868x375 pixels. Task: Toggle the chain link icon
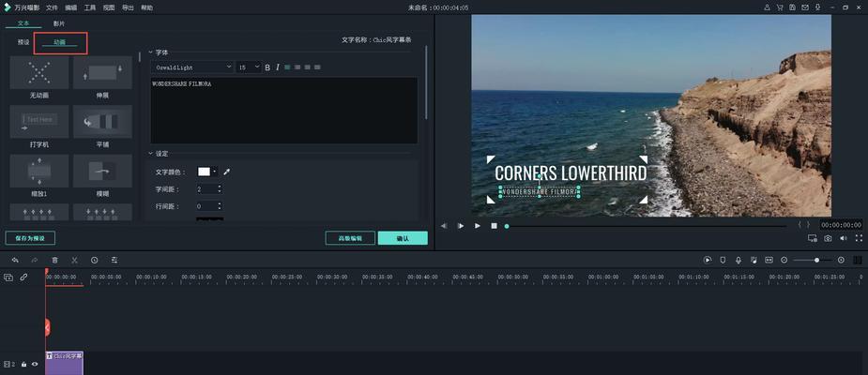pyautogui.click(x=23, y=277)
